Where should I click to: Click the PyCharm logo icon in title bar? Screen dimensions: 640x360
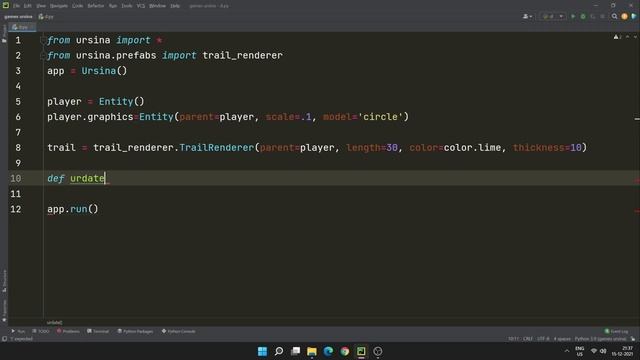6,5
